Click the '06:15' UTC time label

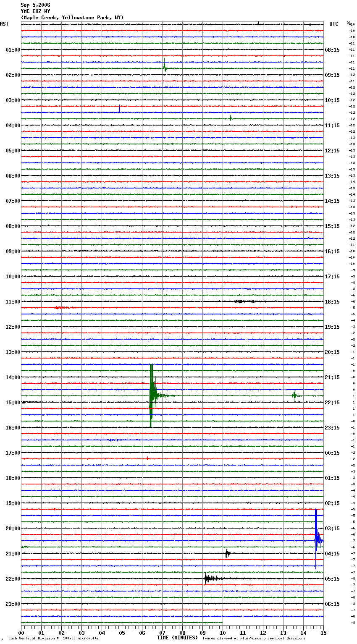pos(332,604)
